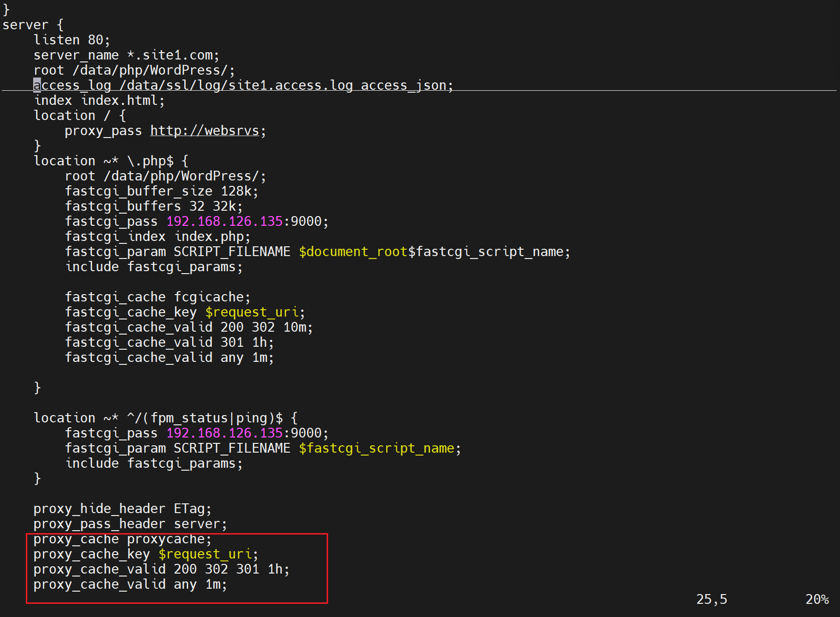Click the 'listen 80;' line

coord(72,40)
